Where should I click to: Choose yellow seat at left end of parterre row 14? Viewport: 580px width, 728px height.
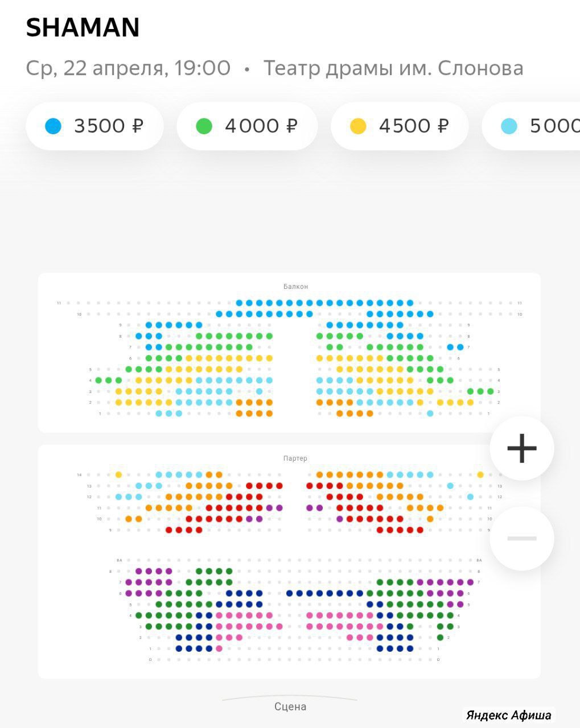[x=118, y=474]
